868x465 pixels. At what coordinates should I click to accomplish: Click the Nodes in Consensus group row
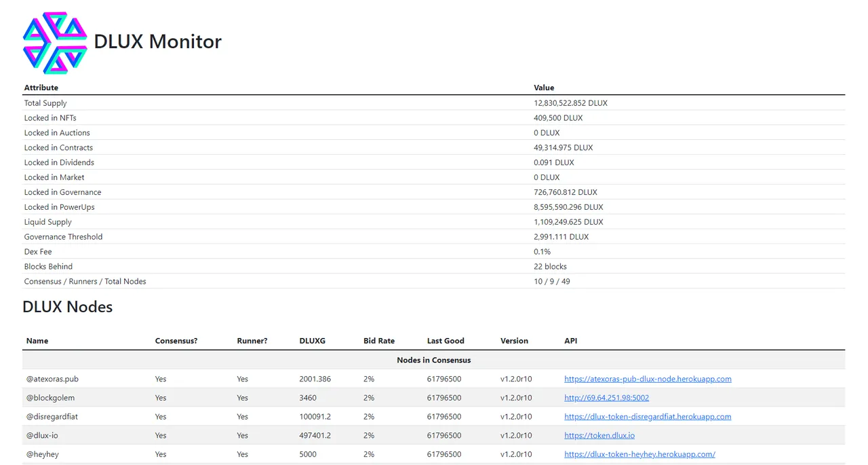click(x=433, y=360)
